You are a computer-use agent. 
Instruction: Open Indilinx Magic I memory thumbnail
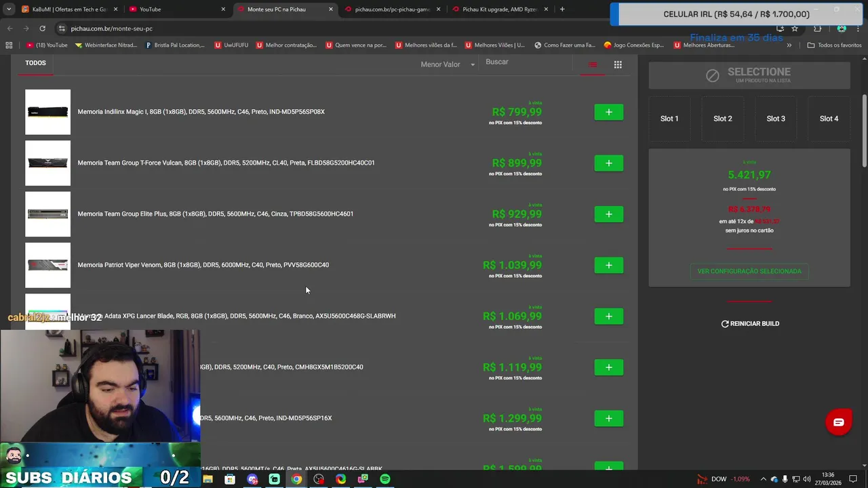tap(47, 112)
